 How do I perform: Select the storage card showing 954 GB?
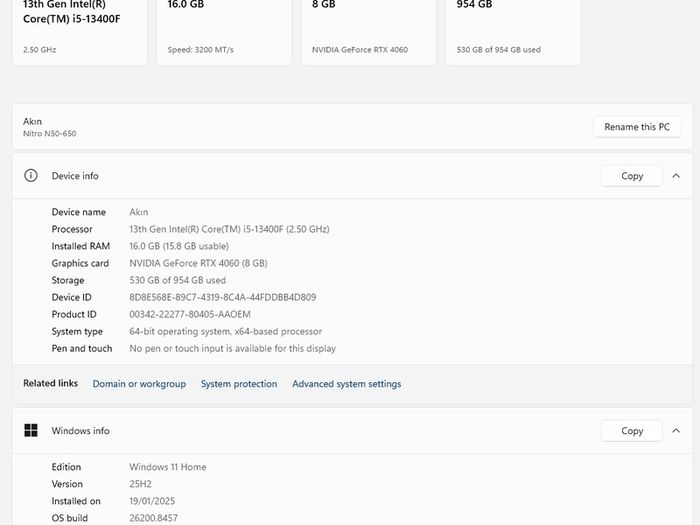[x=513, y=31]
